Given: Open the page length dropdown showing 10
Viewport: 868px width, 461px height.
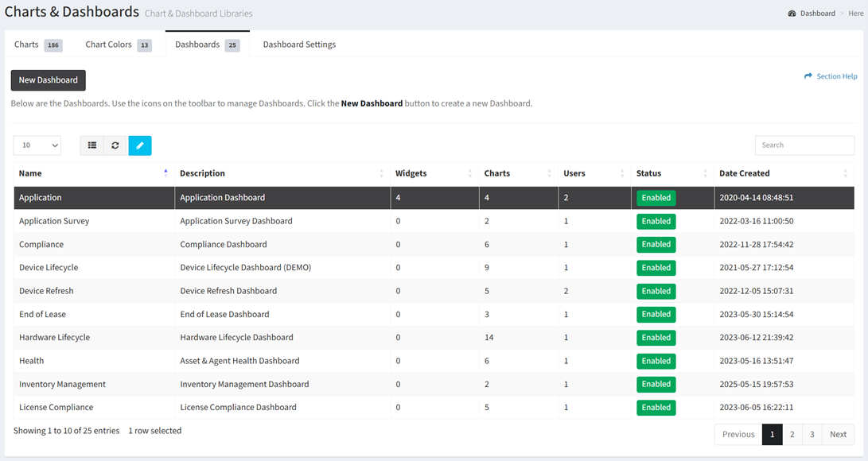Looking at the screenshot, I should (37, 145).
